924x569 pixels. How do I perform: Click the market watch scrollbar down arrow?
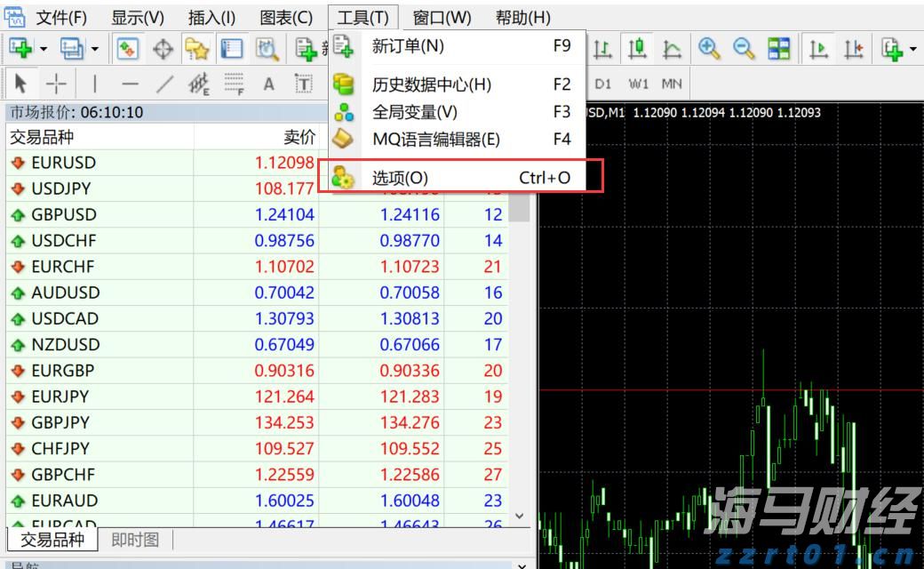point(520,515)
